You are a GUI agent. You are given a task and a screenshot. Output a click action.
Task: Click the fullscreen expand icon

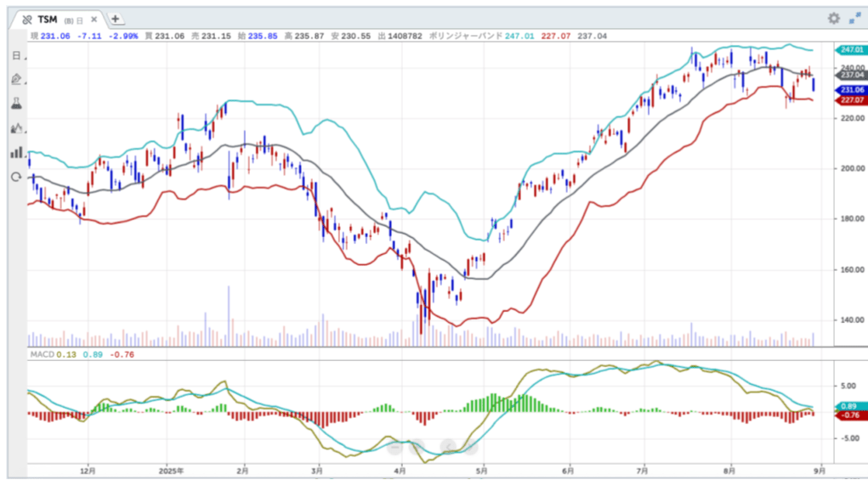[854, 18]
